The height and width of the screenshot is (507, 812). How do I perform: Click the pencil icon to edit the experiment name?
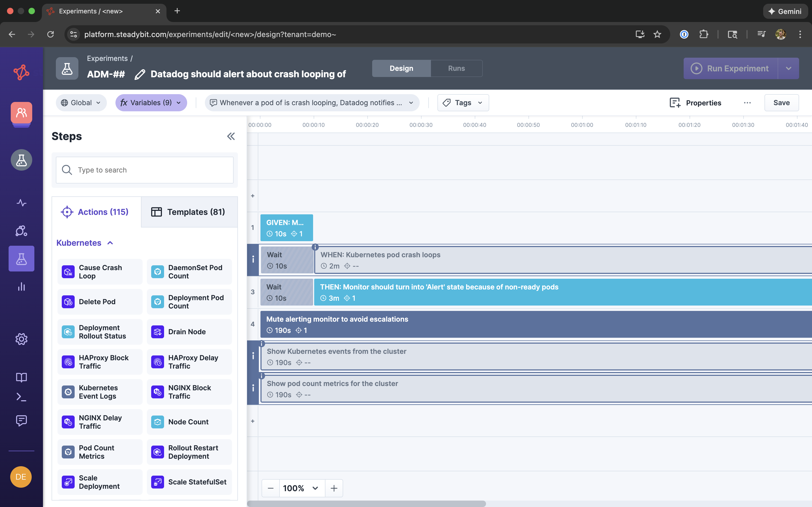pos(140,74)
